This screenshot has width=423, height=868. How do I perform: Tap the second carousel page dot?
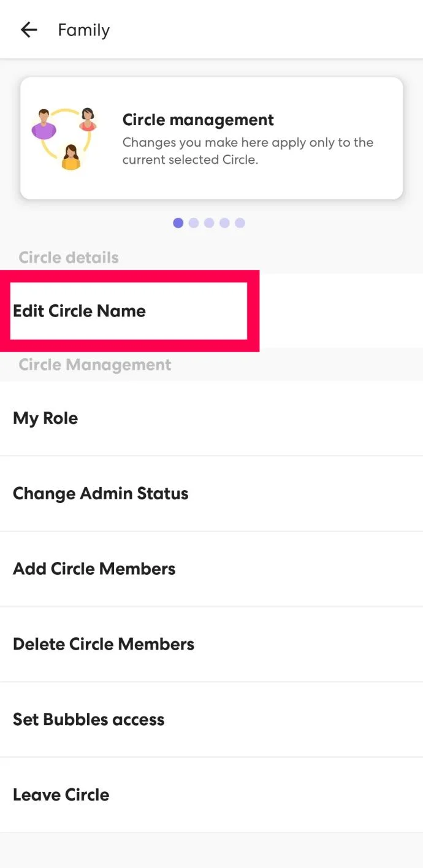coord(194,223)
